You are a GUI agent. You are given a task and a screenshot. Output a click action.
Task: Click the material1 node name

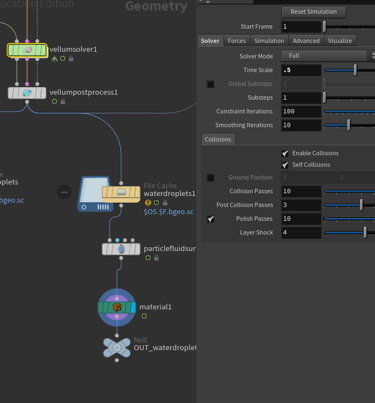[155, 307]
